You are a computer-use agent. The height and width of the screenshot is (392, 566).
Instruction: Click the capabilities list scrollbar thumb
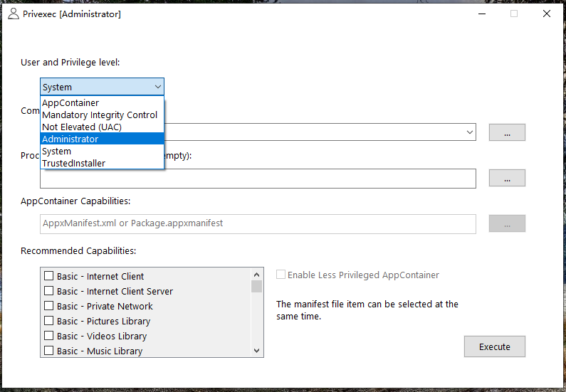click(256, 286)
